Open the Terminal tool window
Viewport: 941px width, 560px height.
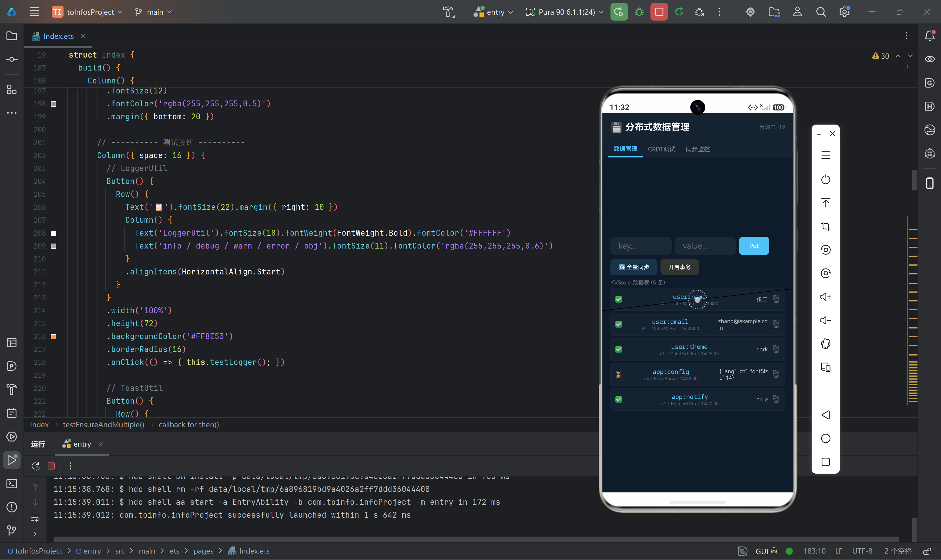12,483
